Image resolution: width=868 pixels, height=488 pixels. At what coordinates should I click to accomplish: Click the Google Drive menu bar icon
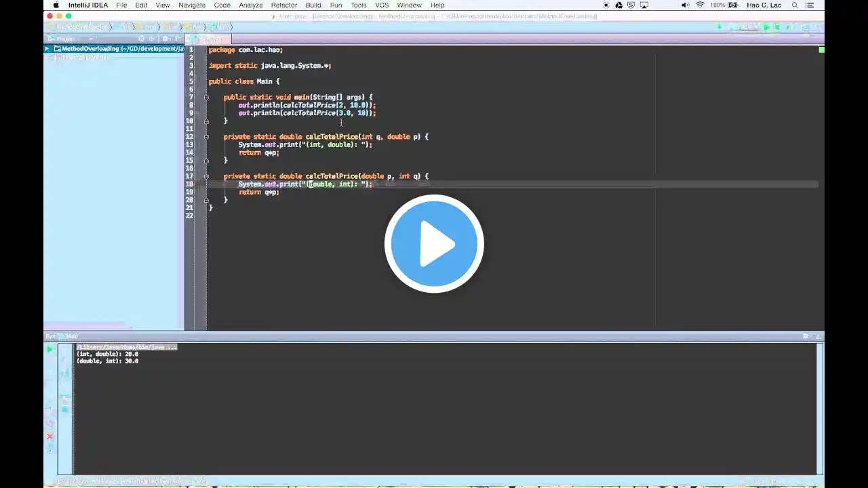619,5
